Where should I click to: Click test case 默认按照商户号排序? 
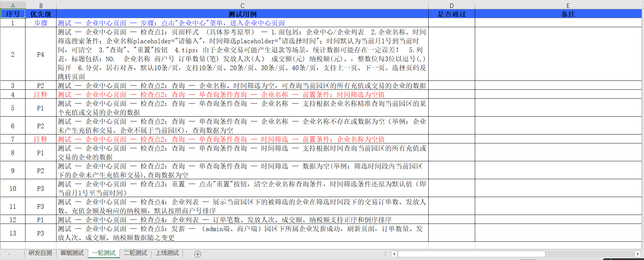pyautogui.click(x=242, y=206)
